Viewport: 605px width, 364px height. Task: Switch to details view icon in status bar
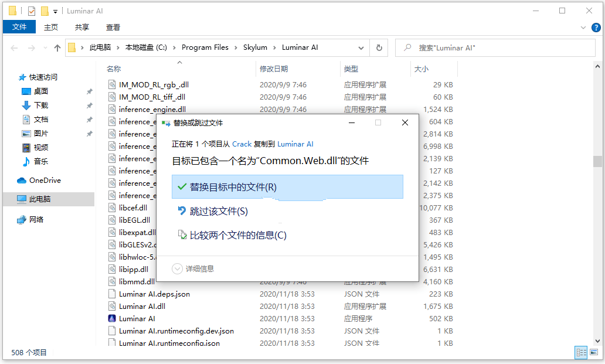click(x=581, y=352)
